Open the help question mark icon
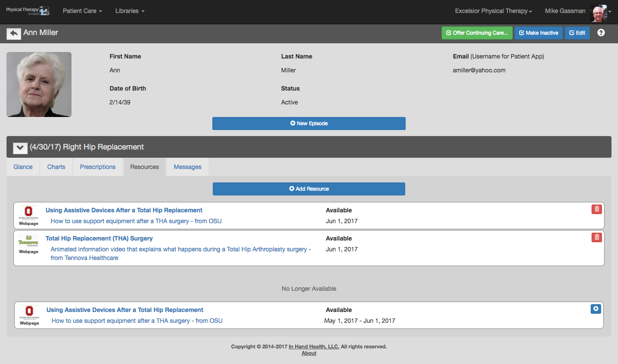Viewport: 618px width, 364px height. [x=601, y=33]
